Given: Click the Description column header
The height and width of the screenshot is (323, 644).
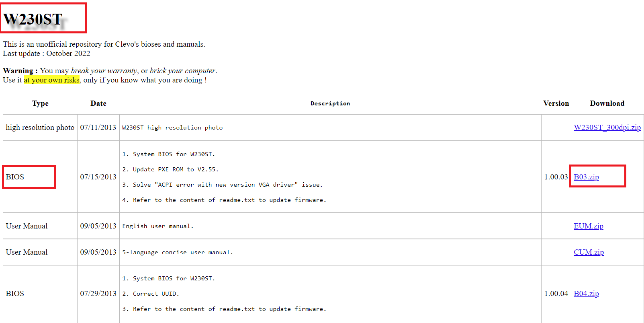Looking at the screenshot, I should point(330,103).
